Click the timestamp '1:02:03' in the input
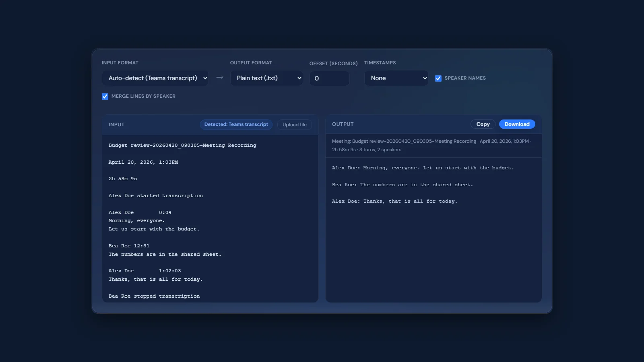 coord(170,271)
